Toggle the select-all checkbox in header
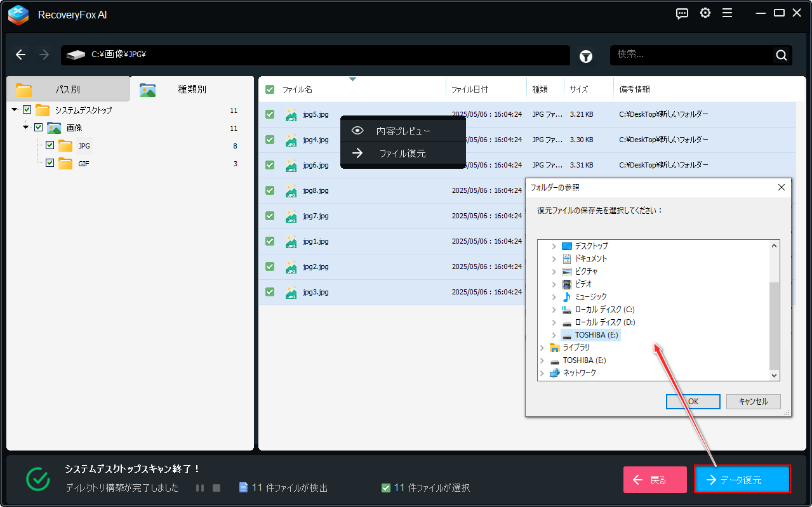Screen dimensions: 812x507 (x=270, y=89)
